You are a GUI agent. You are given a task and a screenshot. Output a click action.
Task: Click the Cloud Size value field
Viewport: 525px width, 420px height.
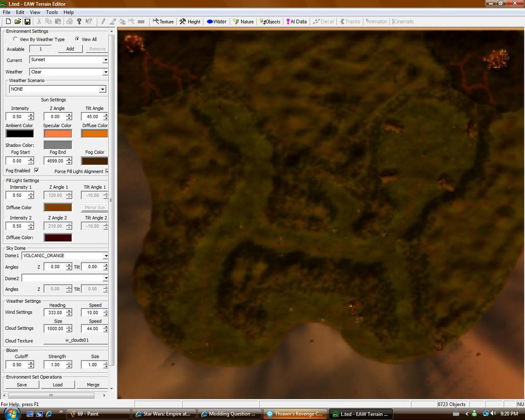pyautogui.click(x=55, y=329)
